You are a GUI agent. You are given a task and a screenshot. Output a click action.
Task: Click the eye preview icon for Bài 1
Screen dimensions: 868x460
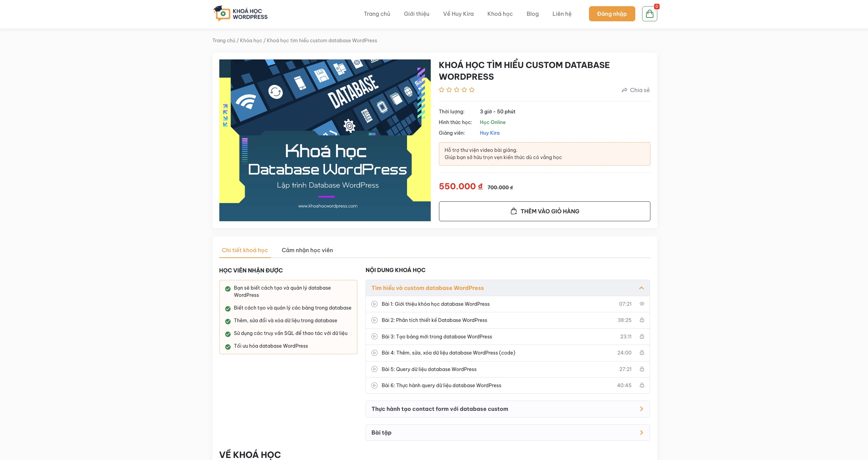(x=642, y=304)
